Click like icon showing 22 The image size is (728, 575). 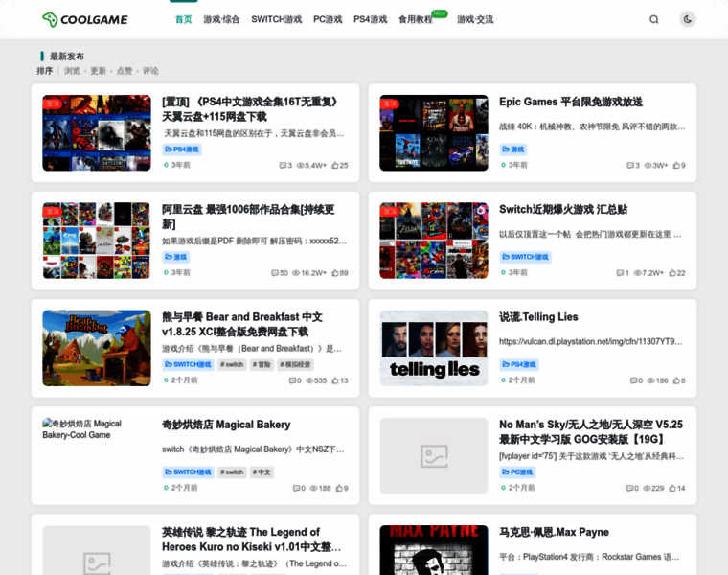coord(672,273)
